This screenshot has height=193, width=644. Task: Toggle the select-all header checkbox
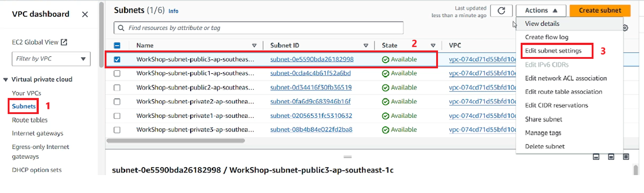pyautogui.click(x=117, y=46)
